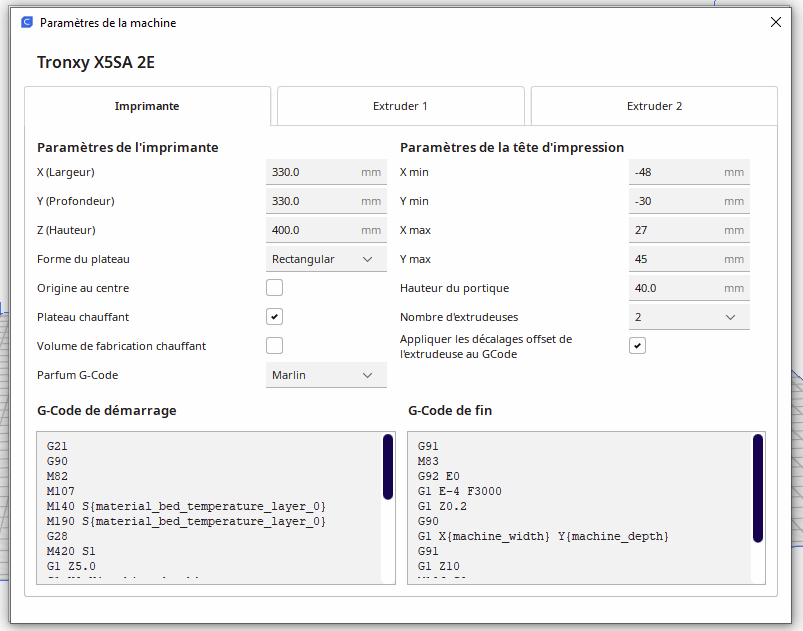
Task: Uncheck Appliquer les décalages offset checkbox
Action: [638, 346]
